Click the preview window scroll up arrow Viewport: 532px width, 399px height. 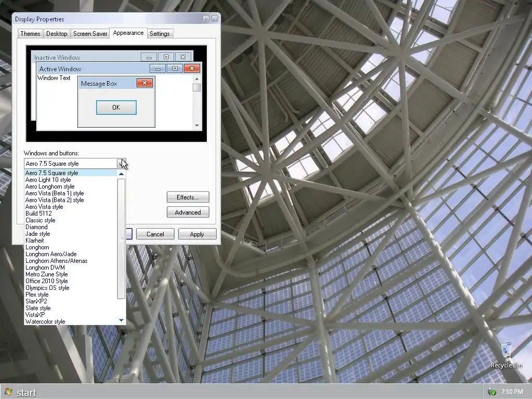point(197,79)
